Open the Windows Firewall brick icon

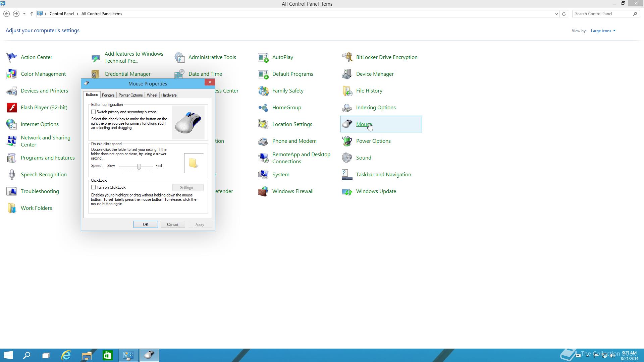(263, 191)
